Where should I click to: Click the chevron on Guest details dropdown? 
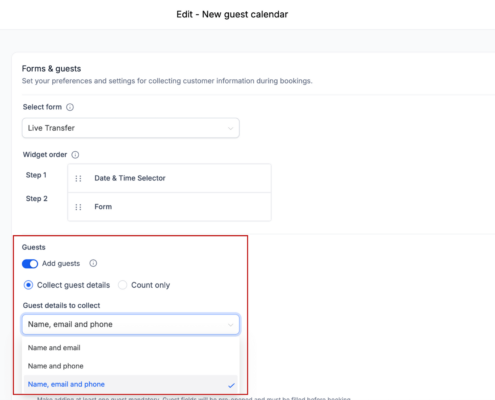click(230, 325)
